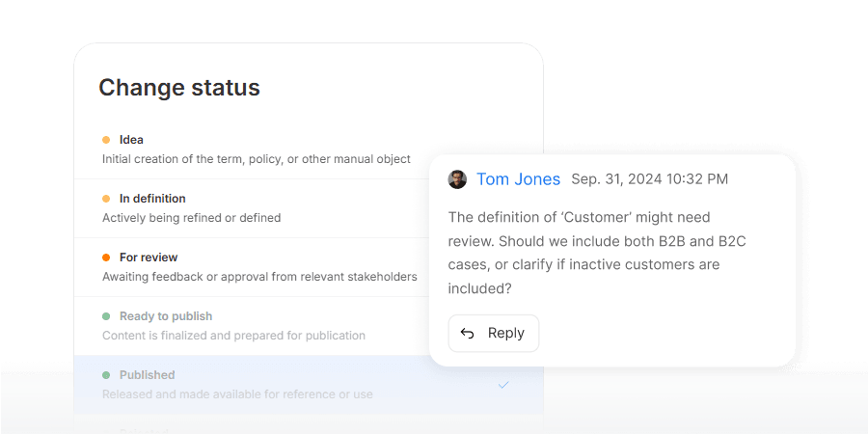Click the yellow dot beside In definition
Viewport: 868px width, 434px height.
(106, 199)
